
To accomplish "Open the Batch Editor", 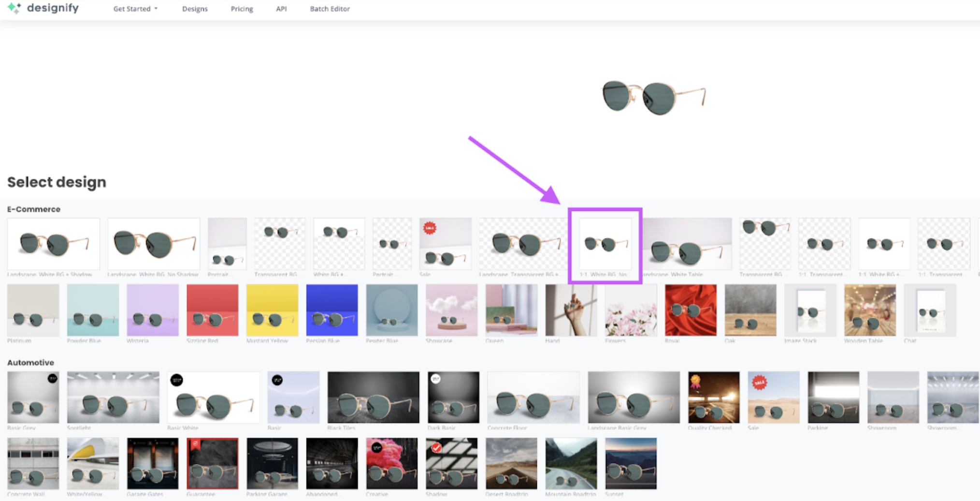I will [330, 9].
